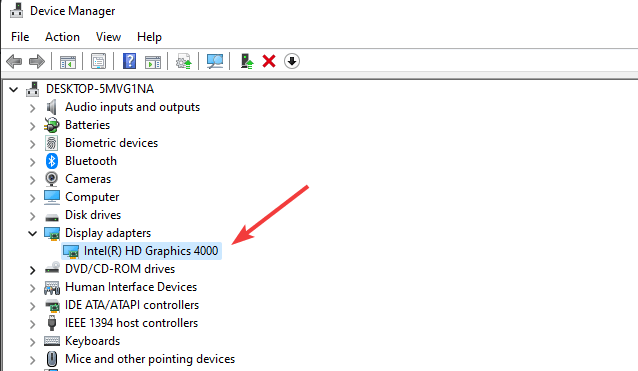Click the DVD/CD-ROM drives icon

pyautogui.click(x=52, y=268)
